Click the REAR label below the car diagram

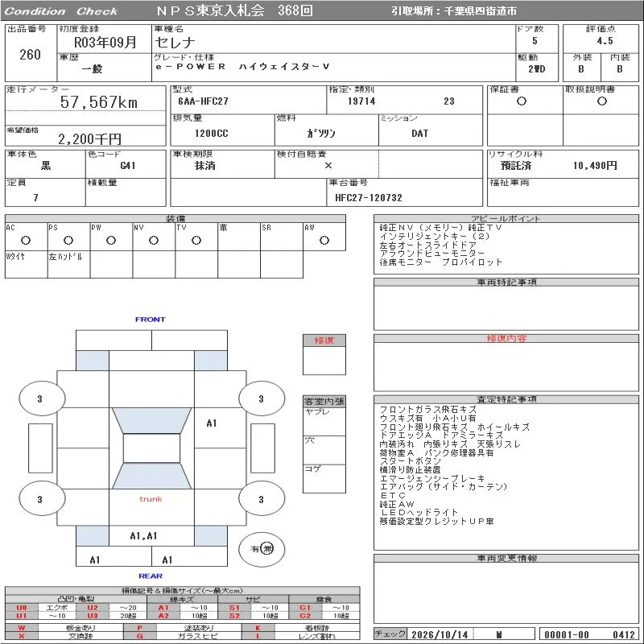click(x=151, y=576)
